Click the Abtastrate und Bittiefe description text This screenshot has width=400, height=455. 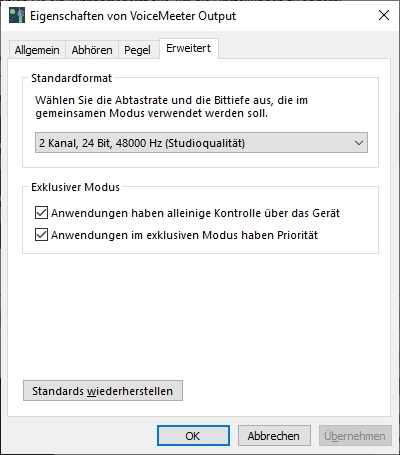(x=171, y=107)
